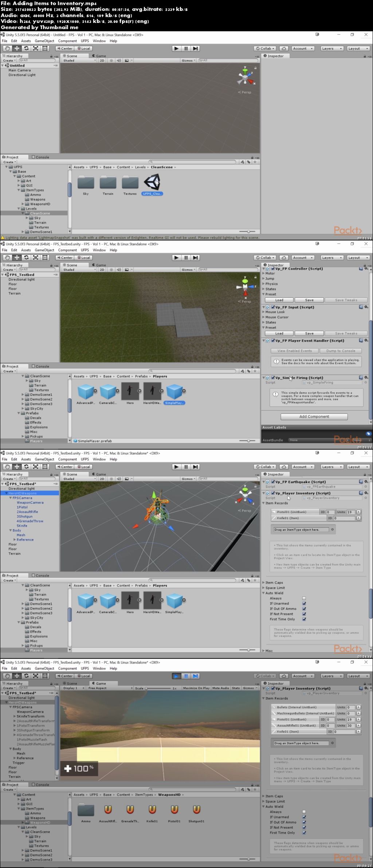373x868 pixels.
Task: Open gear menu of Vp_FP Input script
Action: tap(366, 307)
